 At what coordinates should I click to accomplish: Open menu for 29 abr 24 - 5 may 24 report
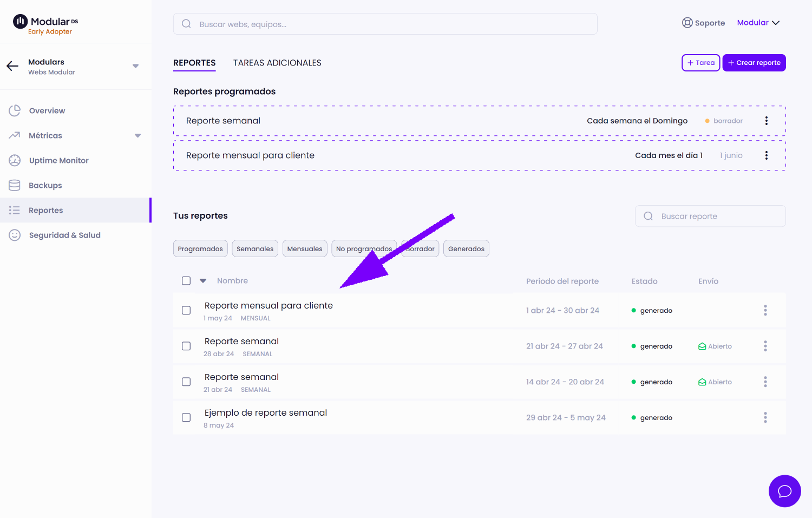pos(765,417)
